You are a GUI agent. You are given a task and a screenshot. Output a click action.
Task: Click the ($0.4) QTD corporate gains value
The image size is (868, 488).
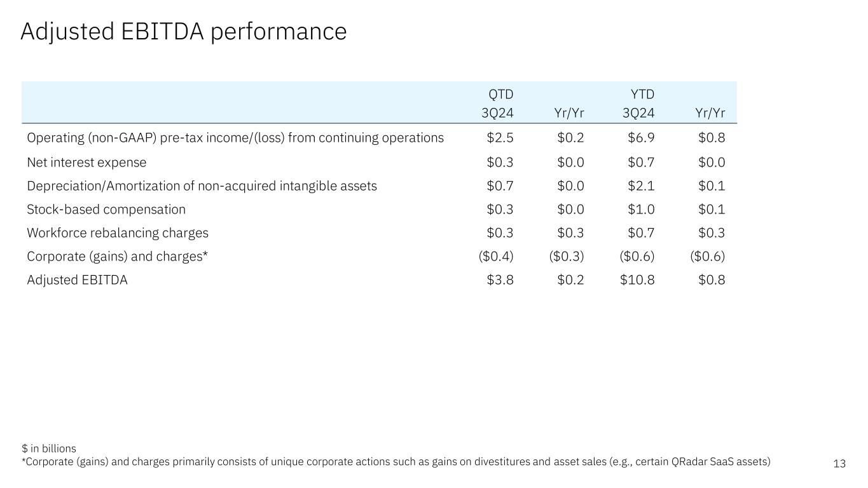[x=496, y=256]
